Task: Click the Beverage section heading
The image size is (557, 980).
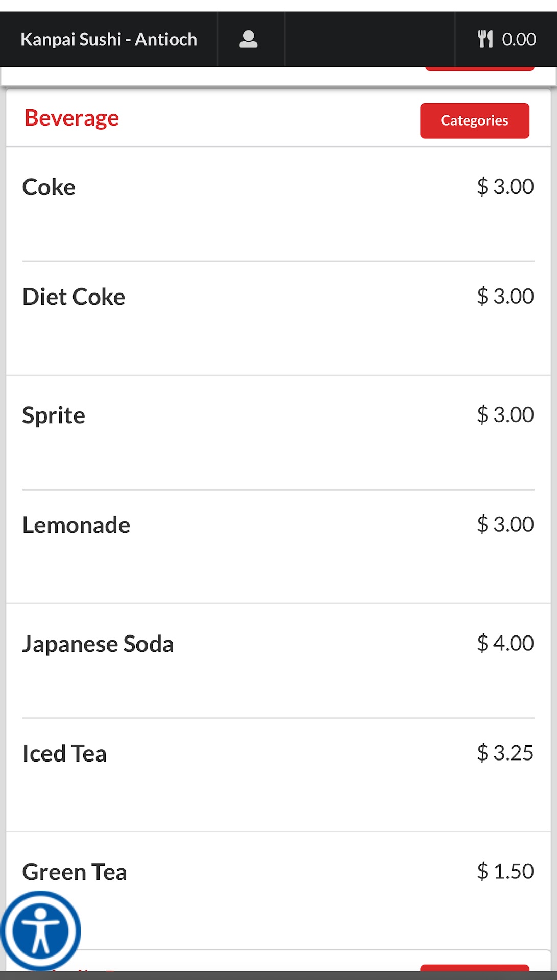Action: 72,118
